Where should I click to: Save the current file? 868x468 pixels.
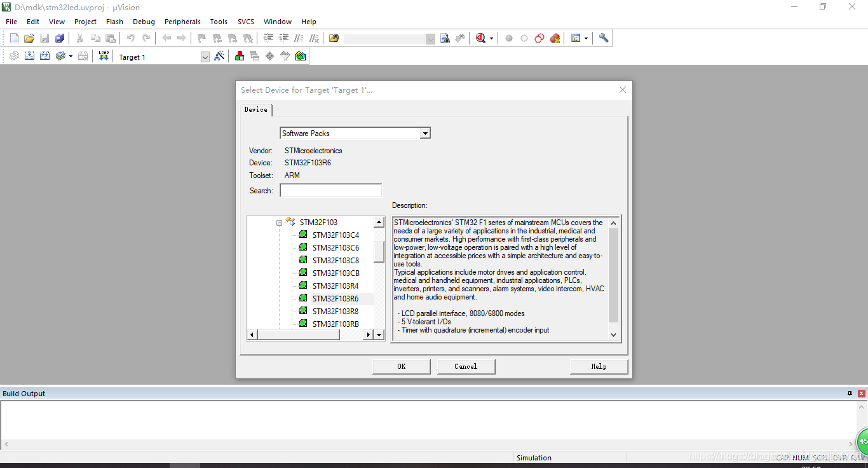(x=44, y=38)
